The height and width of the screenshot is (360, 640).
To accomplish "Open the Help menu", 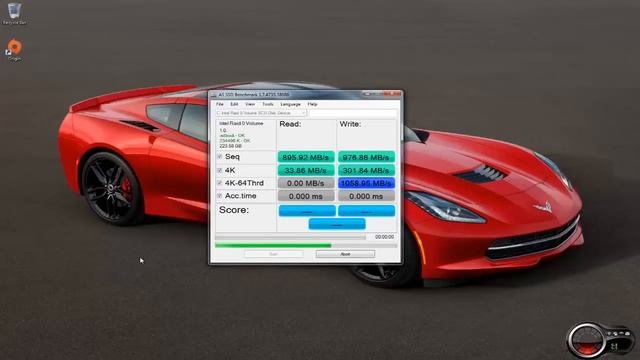I will (x=312, y=104).
